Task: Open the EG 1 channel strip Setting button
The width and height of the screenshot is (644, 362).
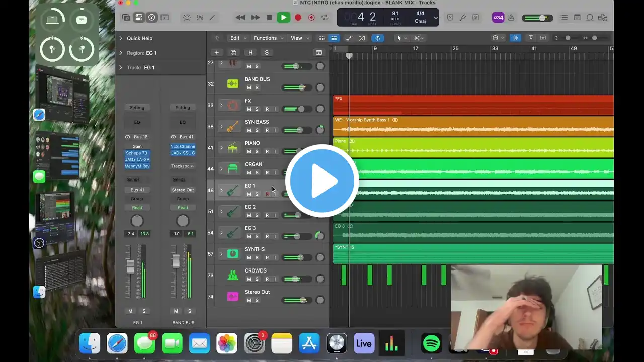Action: (137, 107)
